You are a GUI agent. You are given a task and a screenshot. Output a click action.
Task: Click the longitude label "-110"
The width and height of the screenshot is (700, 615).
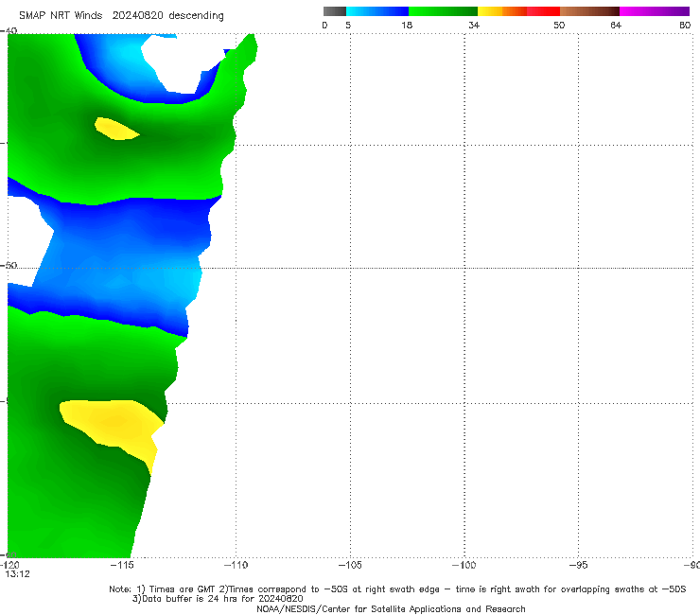point(236,566)
